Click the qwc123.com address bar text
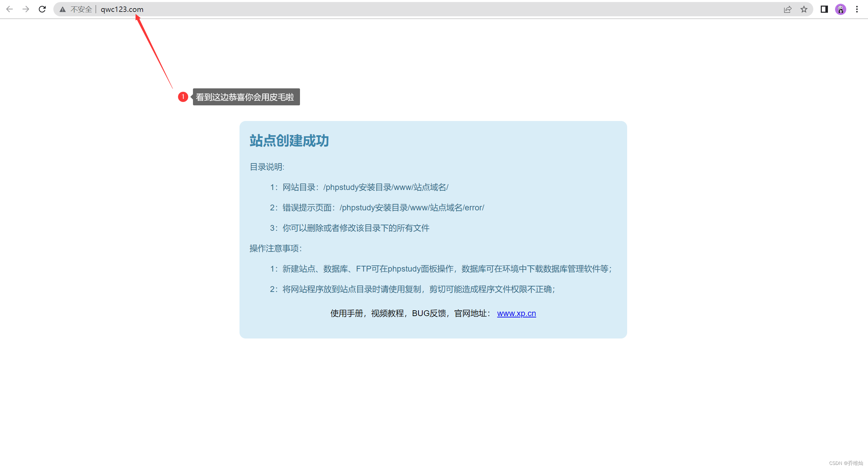Image resolution: width=868 pixels, height=469 pixels. pyautogui.click(x=122, y=10)
